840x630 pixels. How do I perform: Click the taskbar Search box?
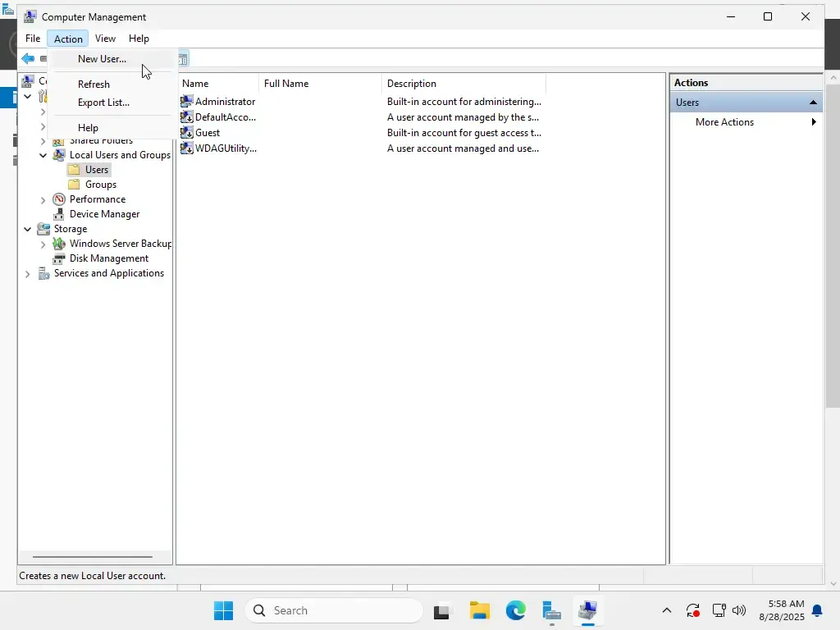pos(335,610)
